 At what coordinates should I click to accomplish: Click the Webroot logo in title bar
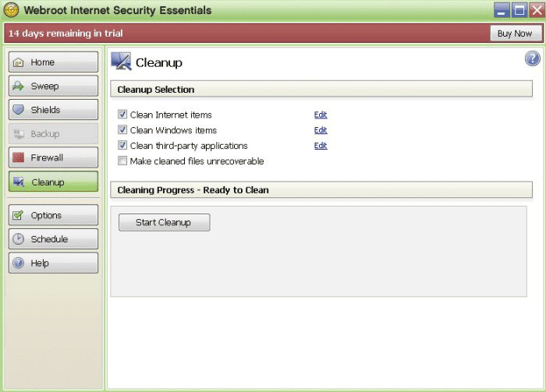click(x=11, y=10)
